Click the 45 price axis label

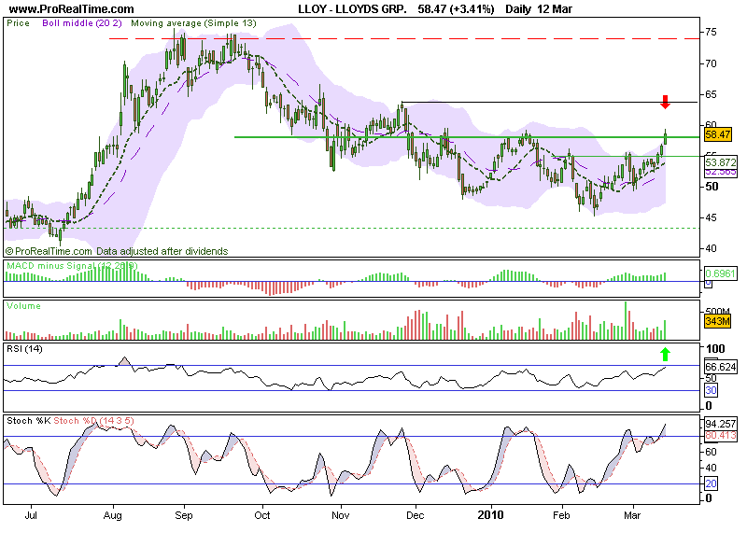(x=711, y=217)
